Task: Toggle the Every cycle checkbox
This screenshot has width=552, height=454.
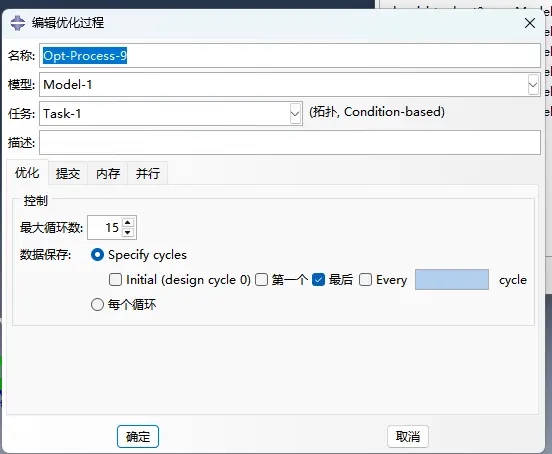Action: click(365, 280)
